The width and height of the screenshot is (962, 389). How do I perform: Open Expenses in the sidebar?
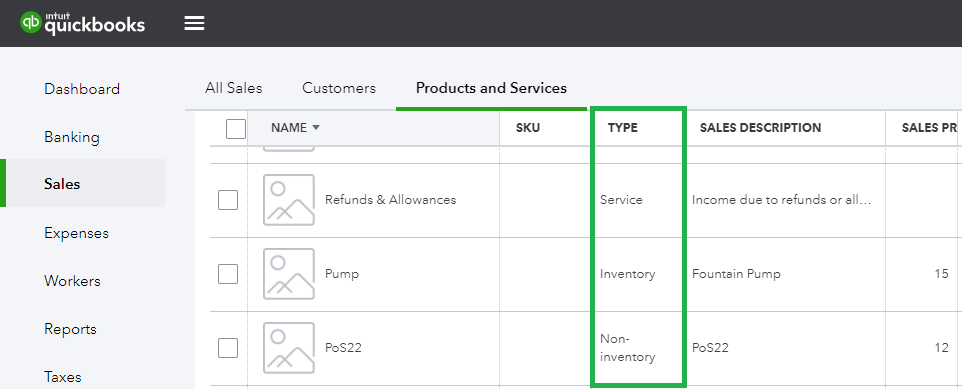[77, 233]
